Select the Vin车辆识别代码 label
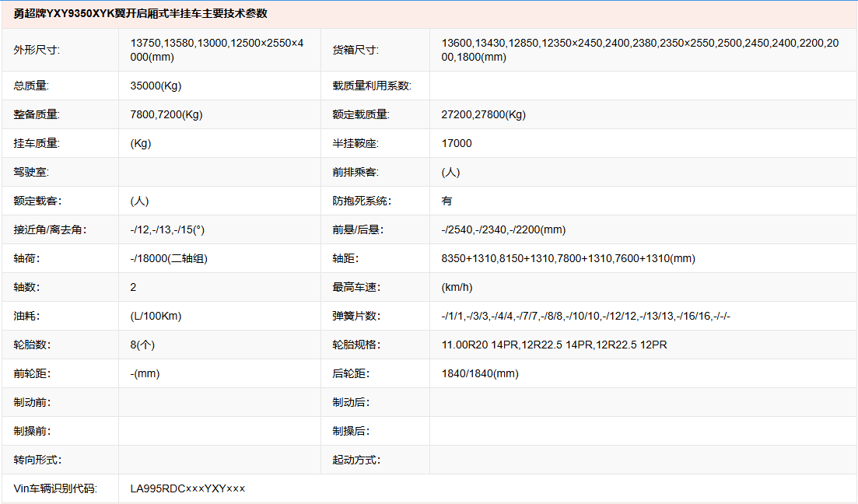 55,488
